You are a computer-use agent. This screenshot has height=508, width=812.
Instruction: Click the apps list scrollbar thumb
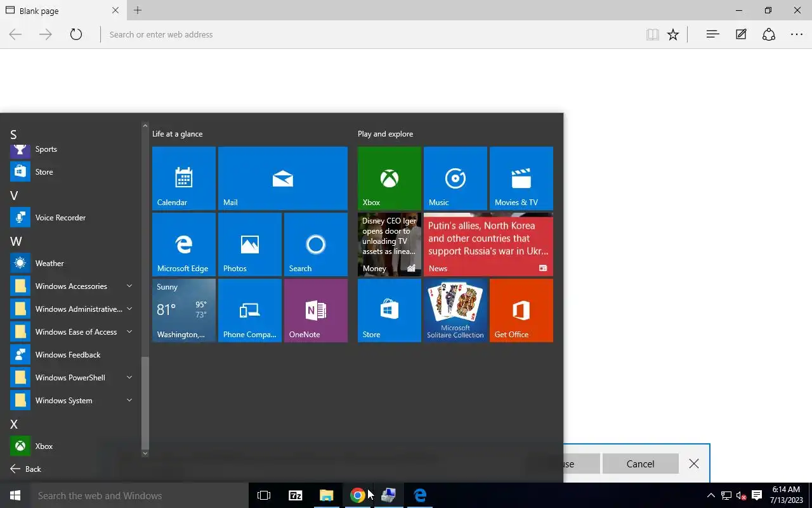click(x=145, y=403)
